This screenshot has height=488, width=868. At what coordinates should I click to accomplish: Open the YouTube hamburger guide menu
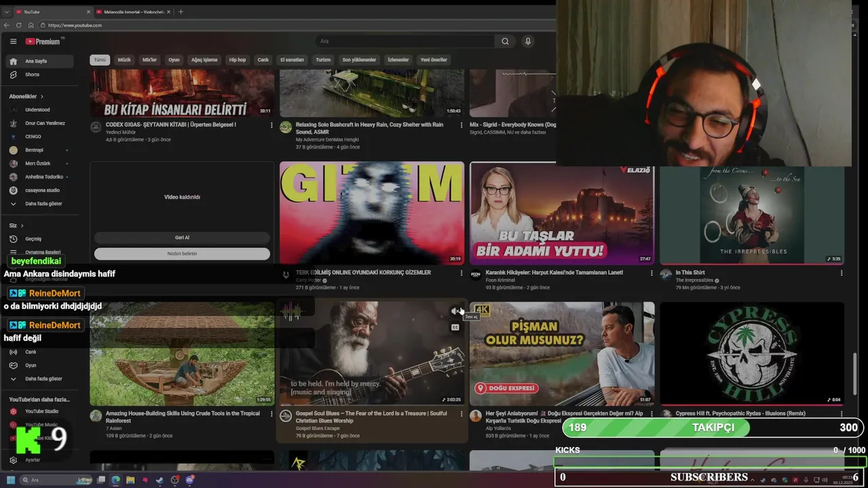13,41
